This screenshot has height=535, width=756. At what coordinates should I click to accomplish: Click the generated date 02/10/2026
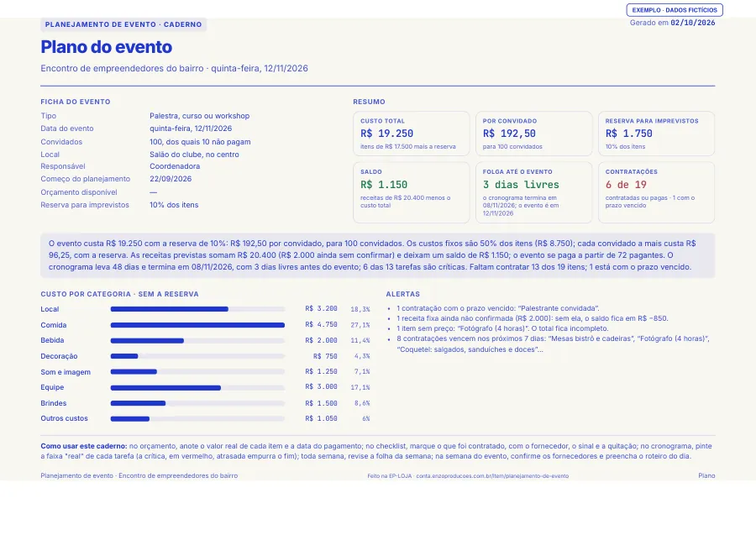pyautogui.click(x=693, y=23)
